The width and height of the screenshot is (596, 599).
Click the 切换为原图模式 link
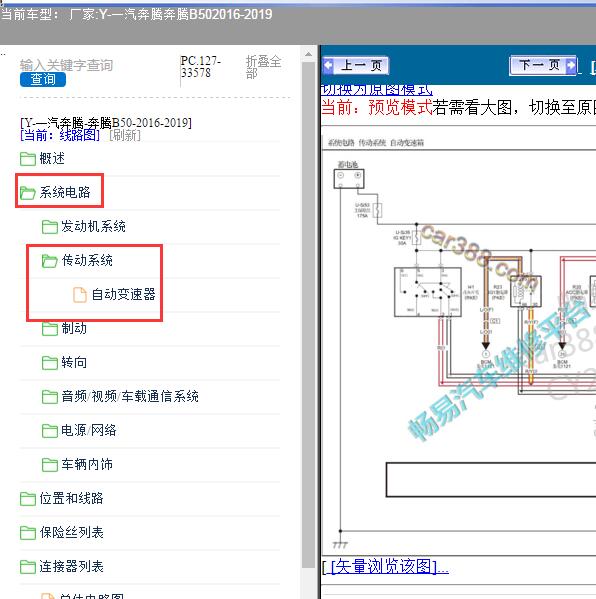tap(376, 90)
